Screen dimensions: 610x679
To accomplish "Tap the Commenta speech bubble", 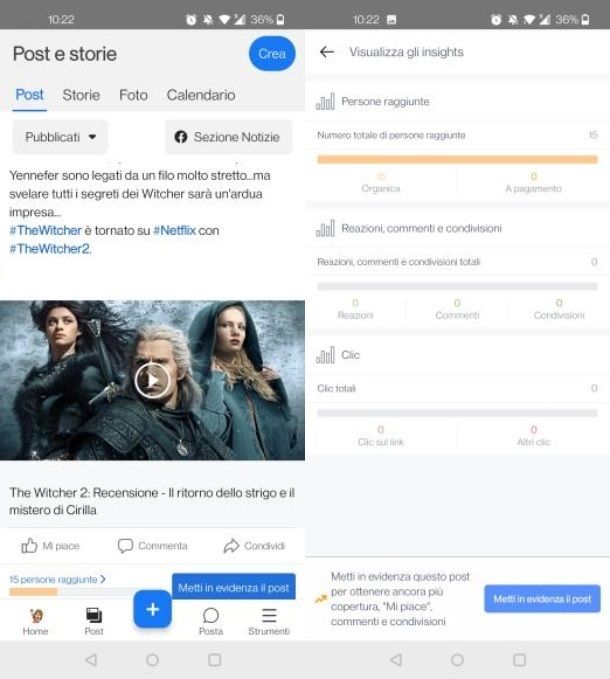I will pos(126,546).
